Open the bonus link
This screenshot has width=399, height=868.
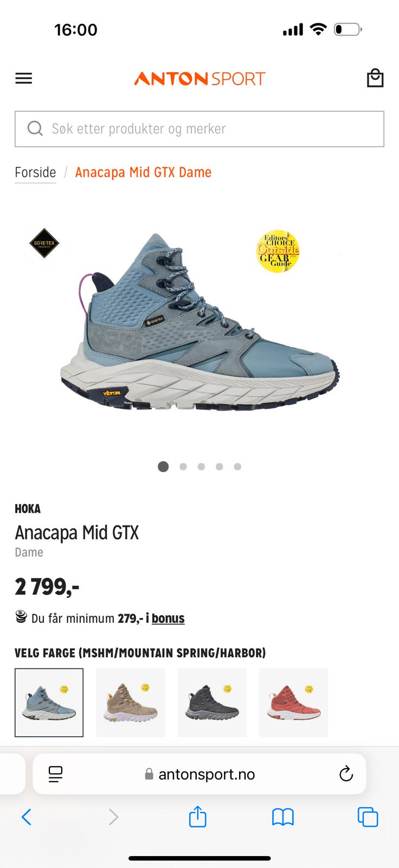pos(168,618)
